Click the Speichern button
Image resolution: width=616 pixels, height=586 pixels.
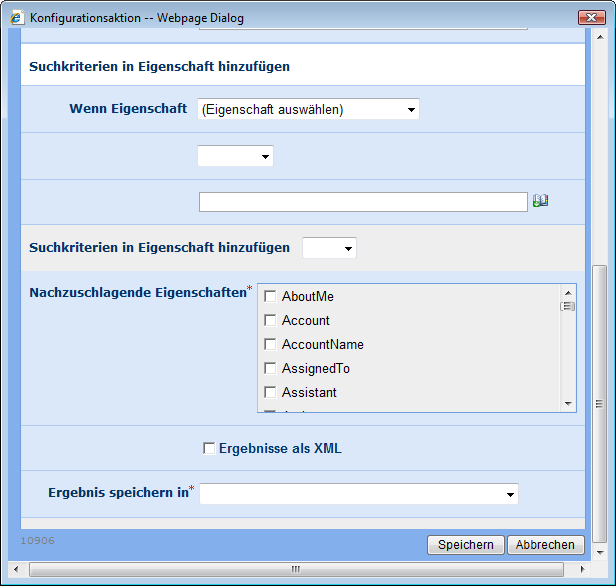tap(465, 545)
